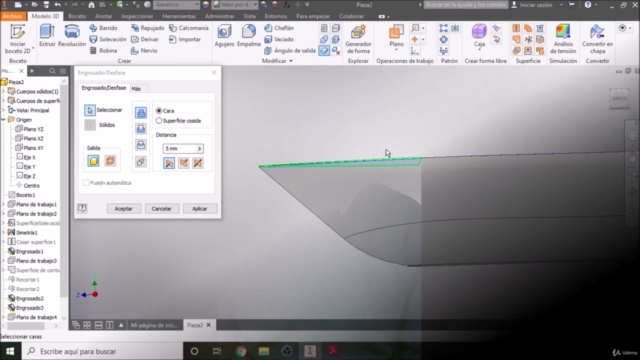Screen dimensions: 640x360
Task: Click the Importar tool
Action: click(185, 39)
